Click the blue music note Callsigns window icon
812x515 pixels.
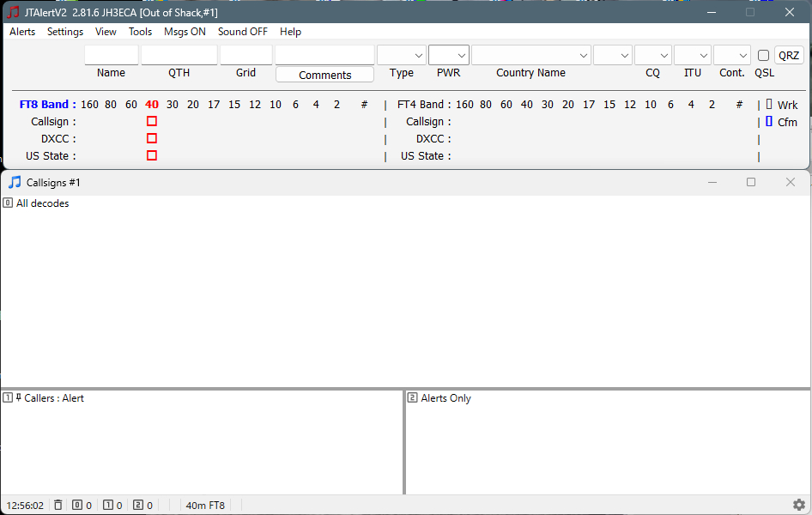point(15,182)
